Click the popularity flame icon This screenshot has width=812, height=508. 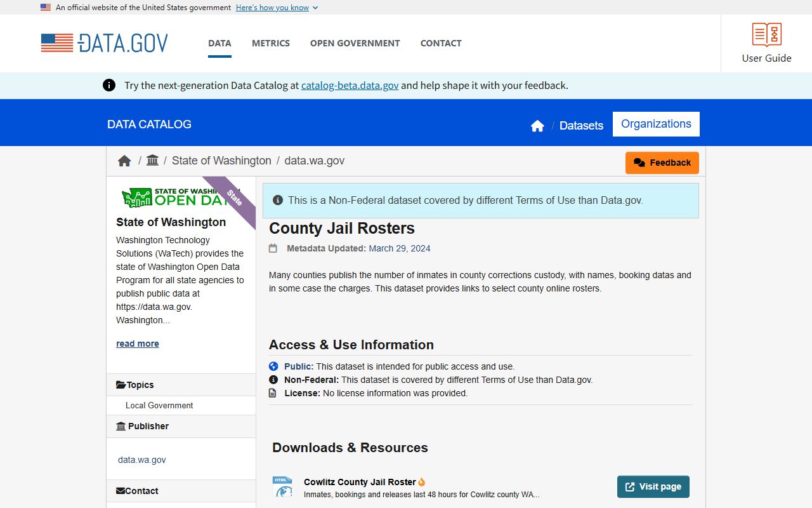[x=422, y=482]
